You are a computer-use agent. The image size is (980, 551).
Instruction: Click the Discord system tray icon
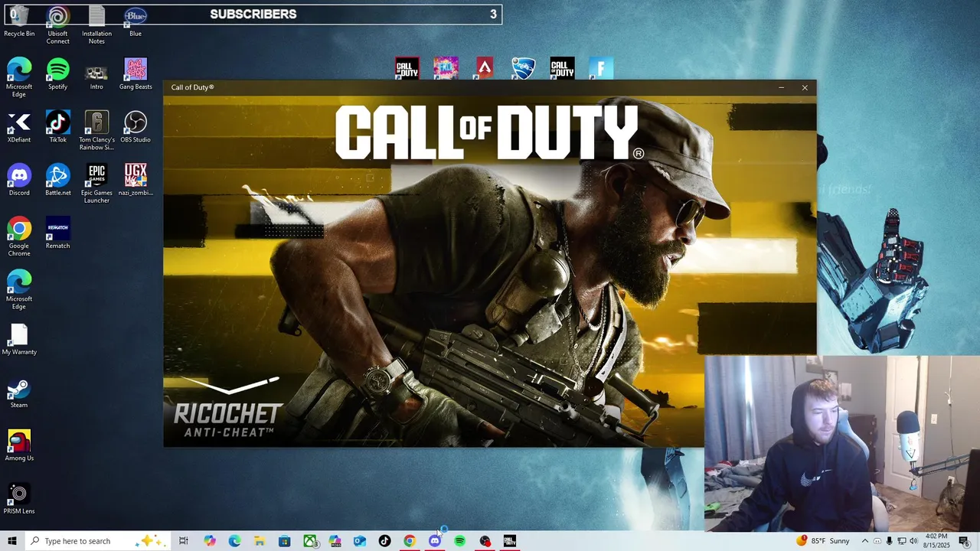[x=877, y=541]
